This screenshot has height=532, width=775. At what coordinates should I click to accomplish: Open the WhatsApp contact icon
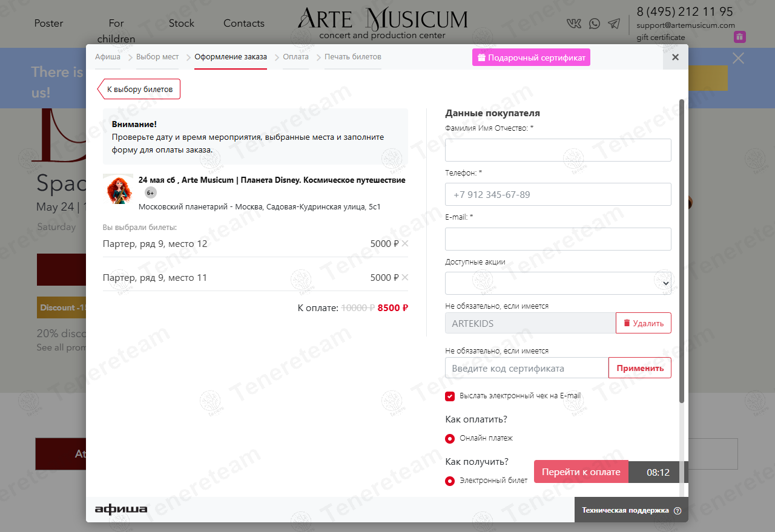click(x=595, y=24)
